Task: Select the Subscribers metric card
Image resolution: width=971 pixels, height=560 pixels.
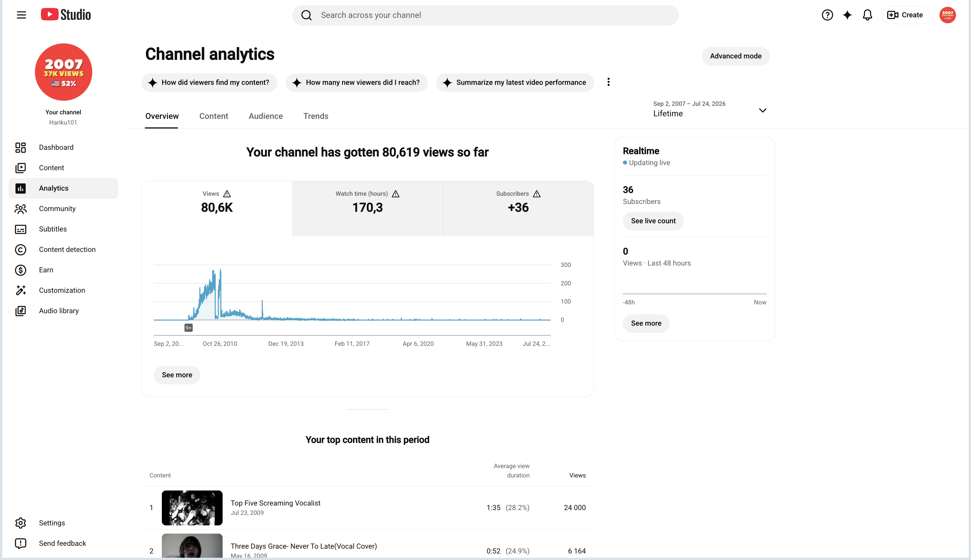Action: (518, 209)
